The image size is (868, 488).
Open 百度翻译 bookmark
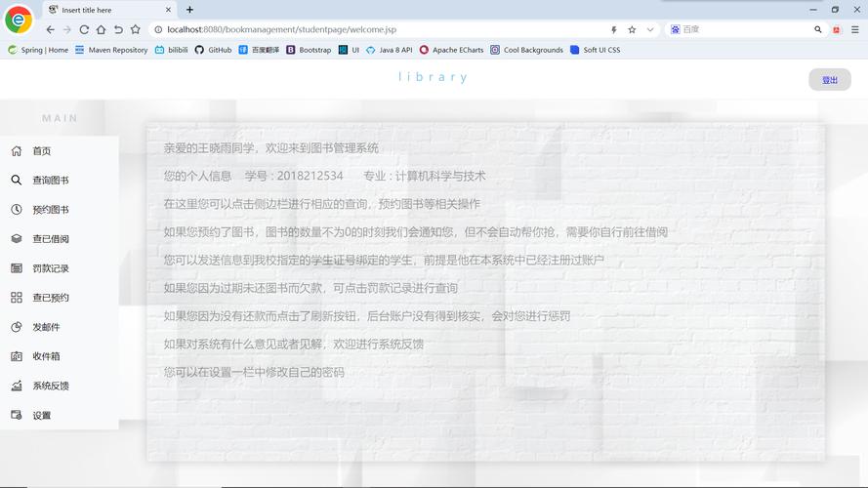point(259,50)
